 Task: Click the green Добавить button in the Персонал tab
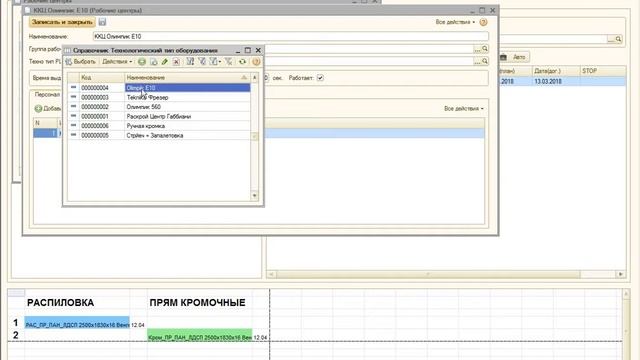(x=48, y=109)
